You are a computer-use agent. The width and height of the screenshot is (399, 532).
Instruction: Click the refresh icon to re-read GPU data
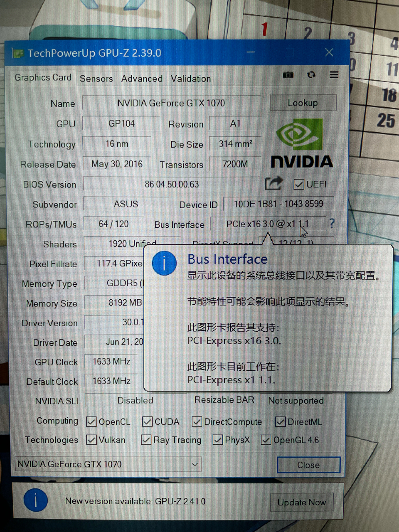pyautogui.click(x=311, y=75)
